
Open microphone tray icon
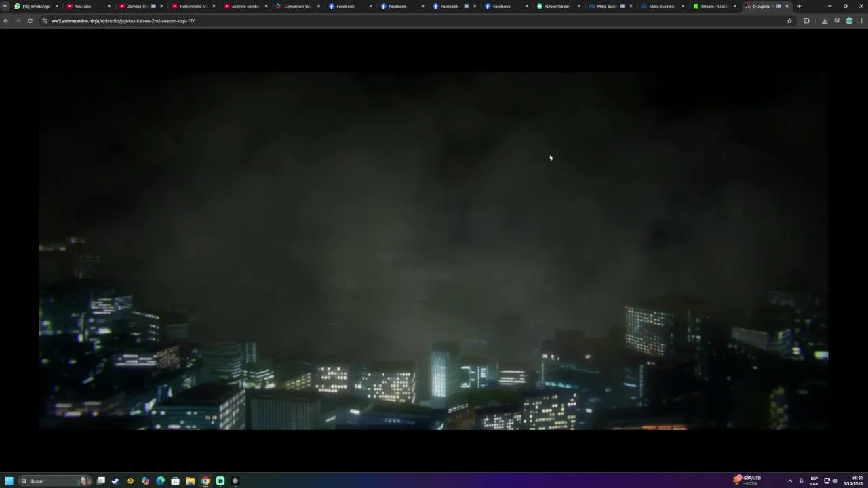[x=802, y=481]
